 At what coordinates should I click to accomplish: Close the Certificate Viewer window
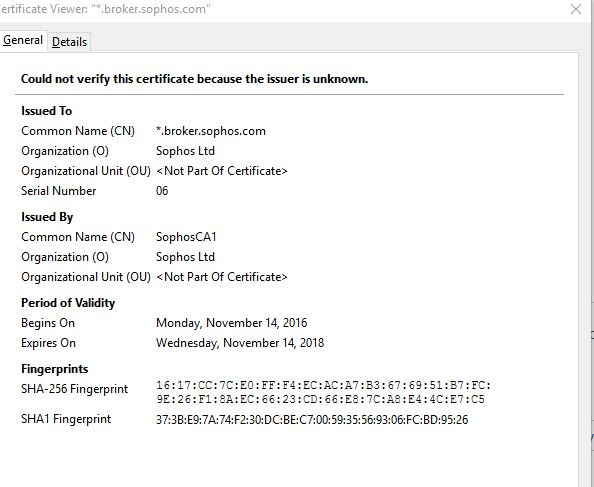[x=576, y=9]
